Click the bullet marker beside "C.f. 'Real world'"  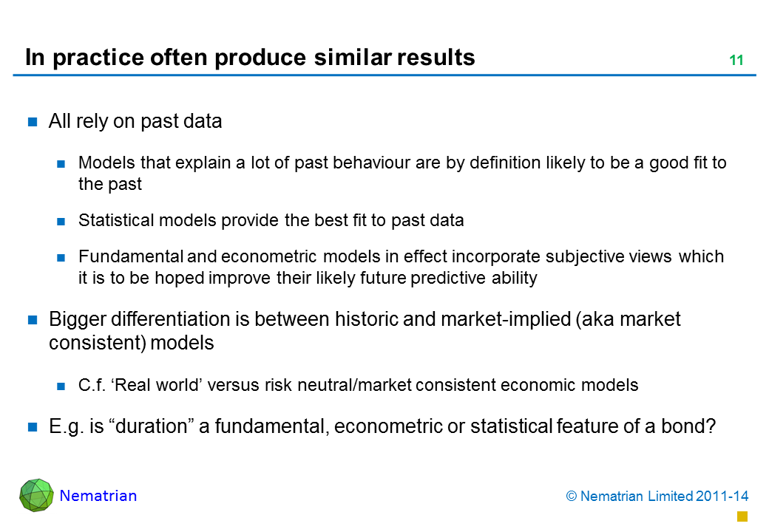coord(63,386)
